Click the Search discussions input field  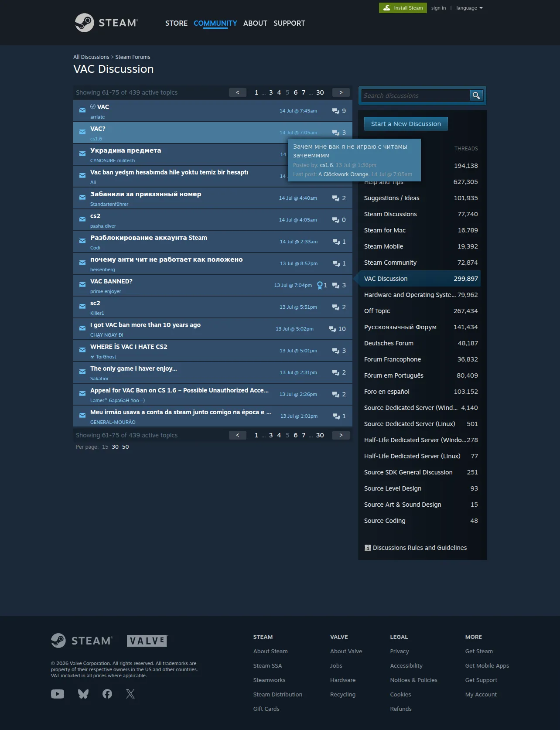[415, 96]
